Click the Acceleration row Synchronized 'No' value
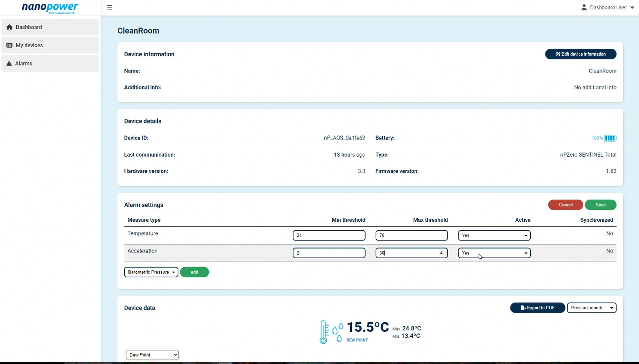Screen dimensions: 639x364 [x=609, y=251]
